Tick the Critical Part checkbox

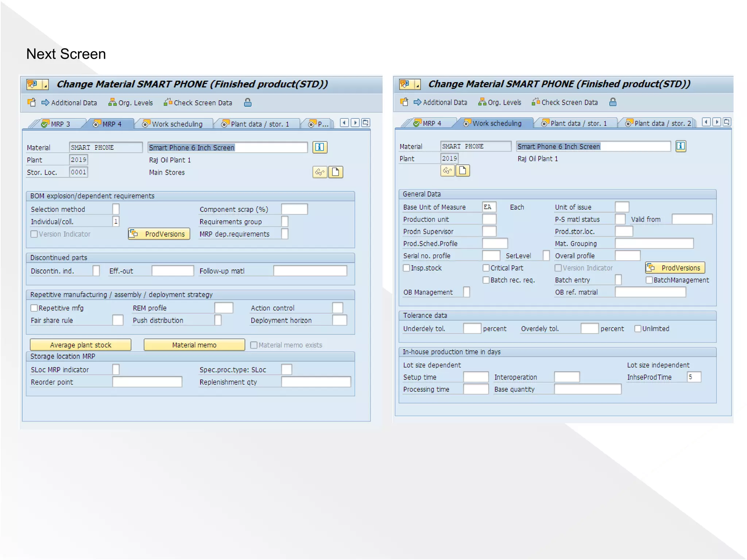point(486,268)
